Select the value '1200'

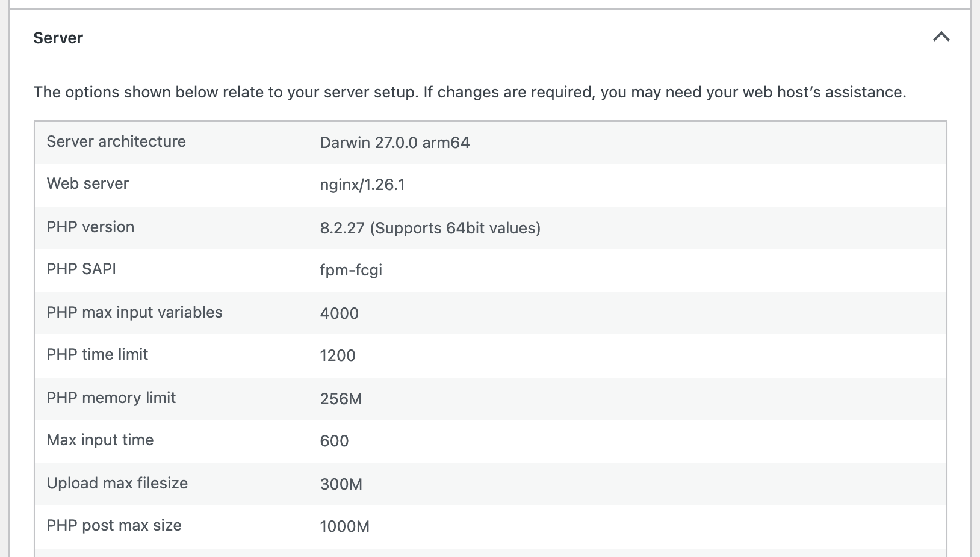[338, 355]
